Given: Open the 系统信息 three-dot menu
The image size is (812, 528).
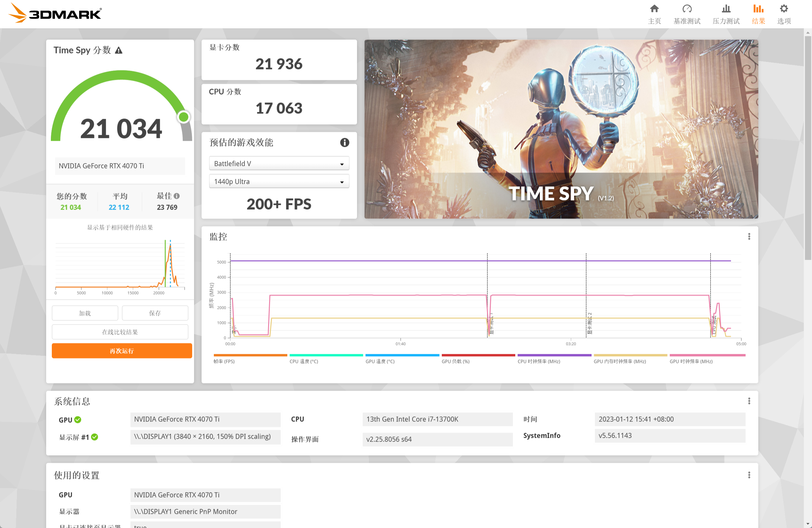Looking at the screenshot, I should (749, 401).
